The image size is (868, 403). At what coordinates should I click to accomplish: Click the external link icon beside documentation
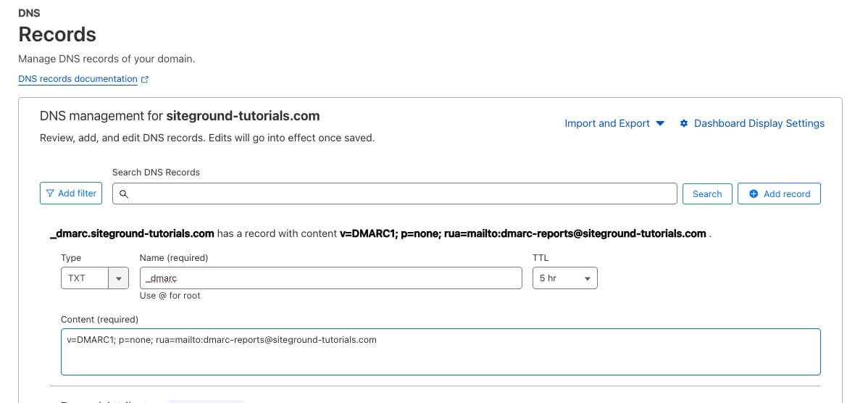coord(145,80)
